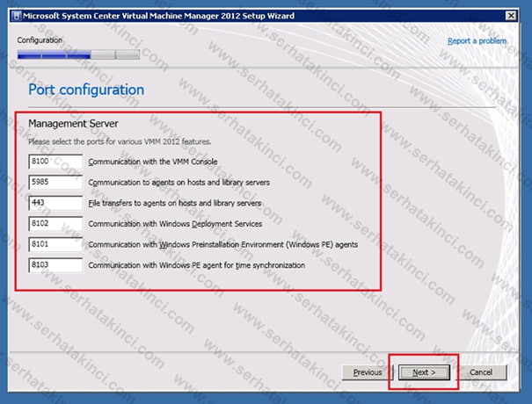
Task: Select the time synchronization port field 8103
Action: pos(55,264)
